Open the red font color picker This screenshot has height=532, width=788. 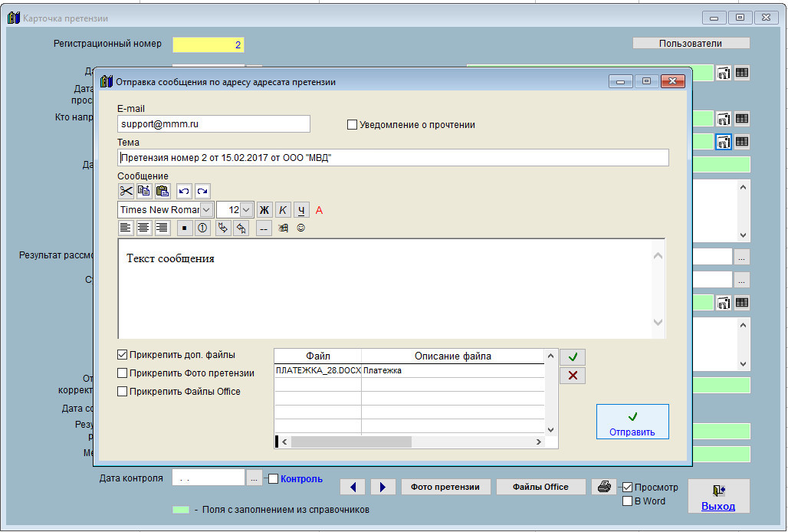[320, 210]
